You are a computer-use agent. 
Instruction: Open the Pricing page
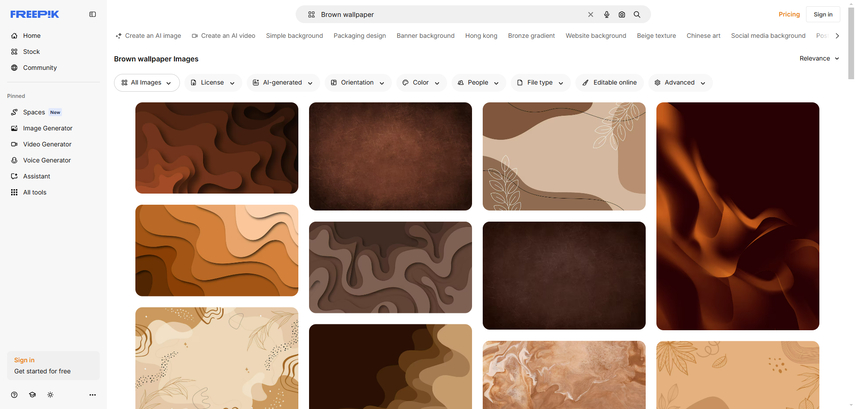pyautogui.click(x=789, y=15)
